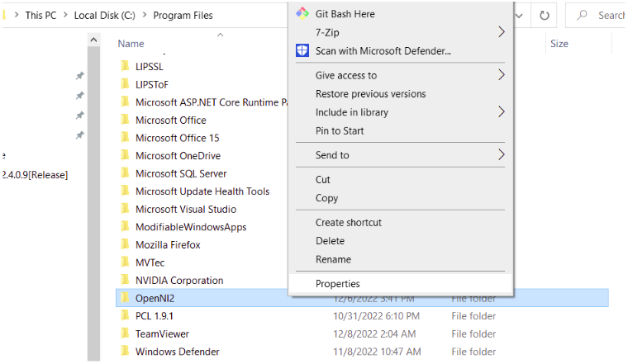Screen dimensions: 628x364
Task: Click the Microsoft Office folder icon
Action: tap(125, 120)
